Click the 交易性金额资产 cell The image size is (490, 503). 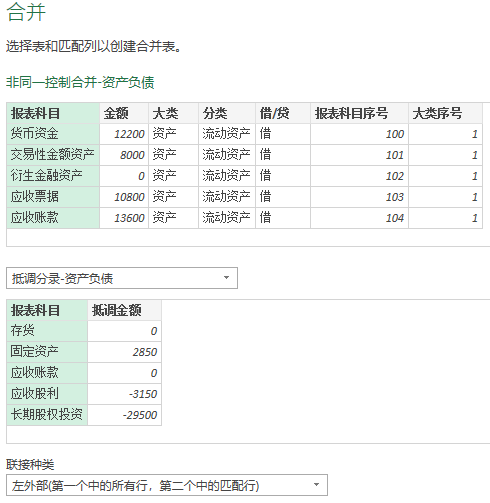(53, 155)
